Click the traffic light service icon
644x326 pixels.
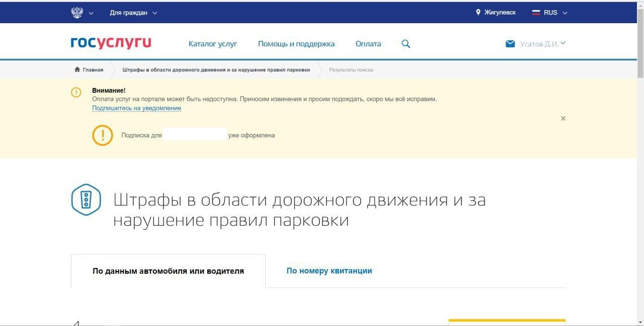(86, 200)
